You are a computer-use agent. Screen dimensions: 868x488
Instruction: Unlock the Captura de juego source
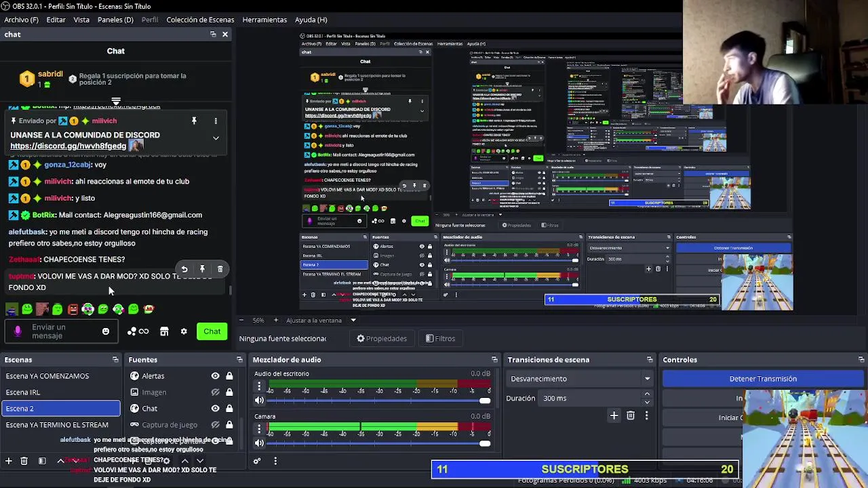coord(229,425)
